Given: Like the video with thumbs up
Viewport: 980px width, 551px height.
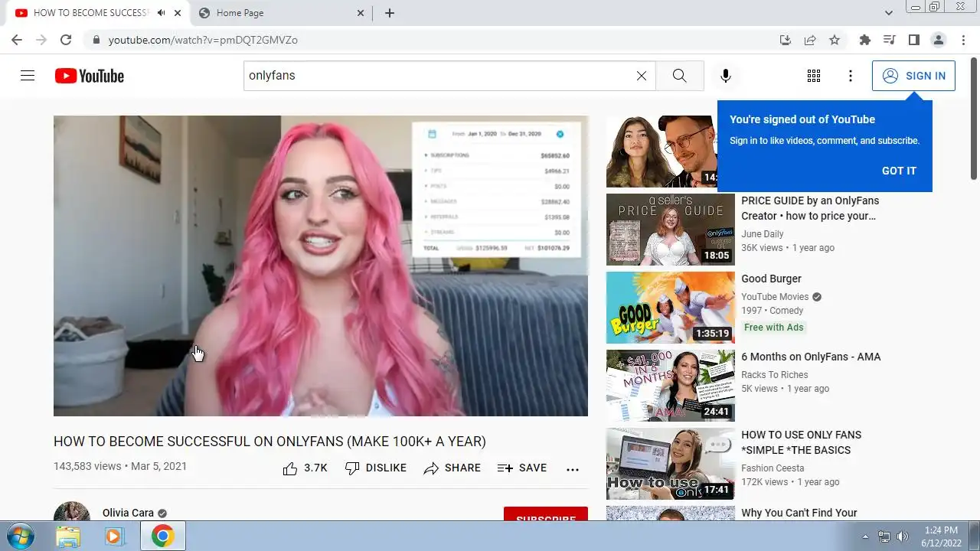Looking at the screenshot, I should pos(305,468).
